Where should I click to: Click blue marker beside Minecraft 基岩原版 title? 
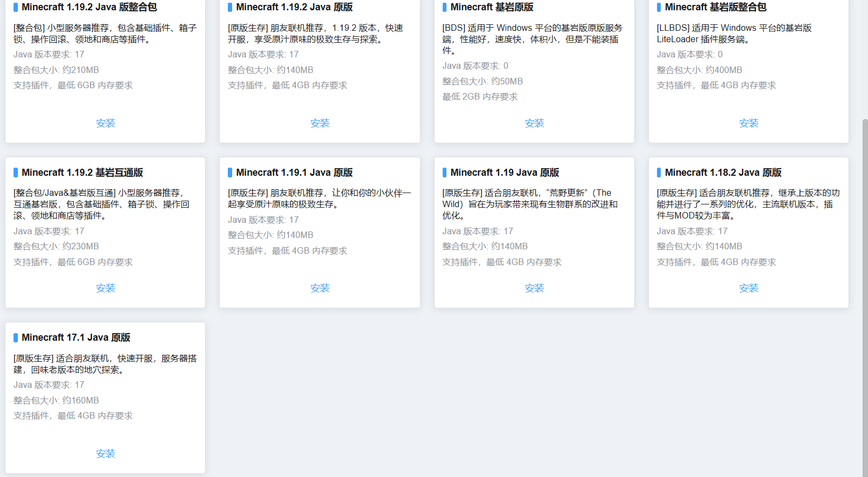[445, 7]
